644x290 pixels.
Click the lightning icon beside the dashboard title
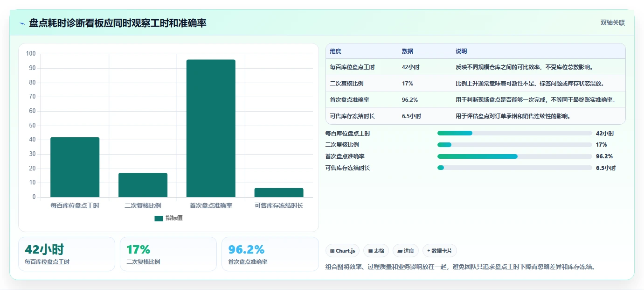[x=22, y=23]
